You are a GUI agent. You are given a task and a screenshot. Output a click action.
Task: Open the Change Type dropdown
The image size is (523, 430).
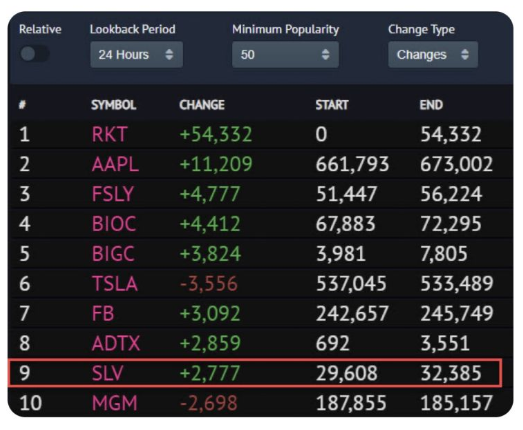[x=433, y=54]
